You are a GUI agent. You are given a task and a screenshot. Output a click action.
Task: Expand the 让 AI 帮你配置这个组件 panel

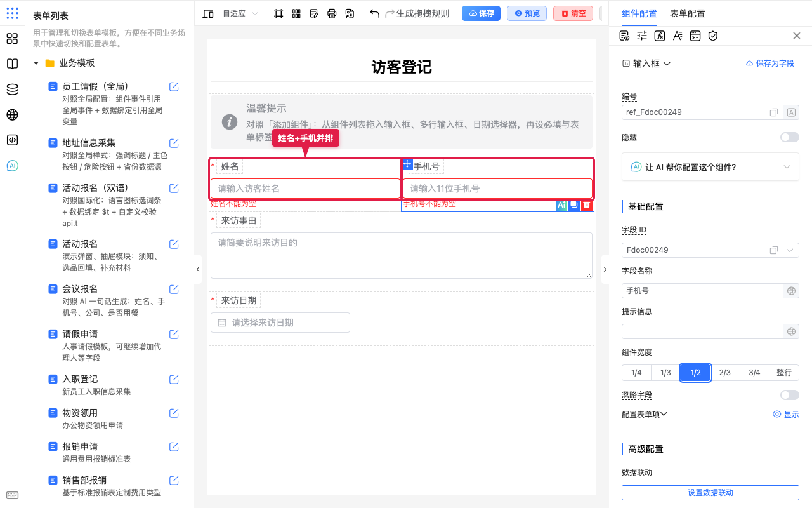pyautogui.click(x=710, y=167)
